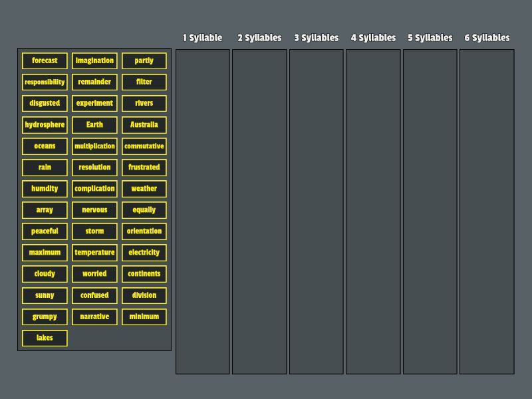Image resolution: width=532 pixels, height=399 pixels.
Task: Choose the 'orientation' word tile
Action: [144, 231]
